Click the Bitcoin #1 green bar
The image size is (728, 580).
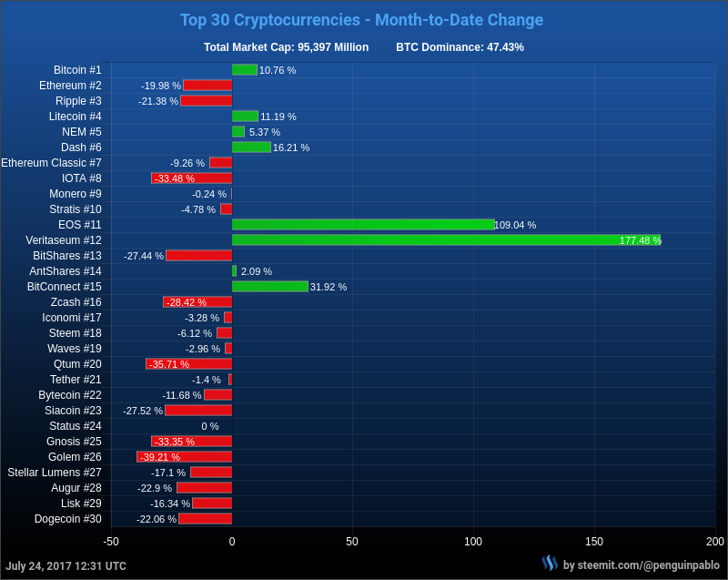point(245,70)
